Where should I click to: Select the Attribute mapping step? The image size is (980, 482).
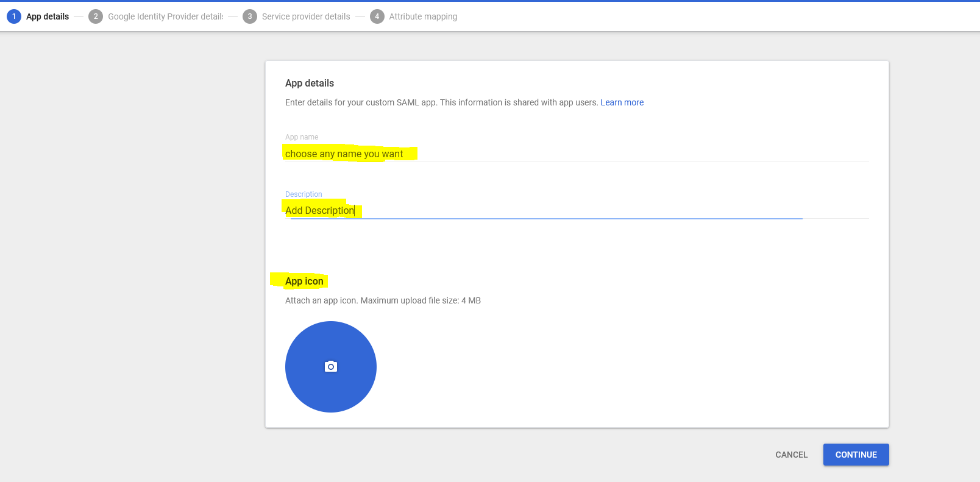(423, 16)
